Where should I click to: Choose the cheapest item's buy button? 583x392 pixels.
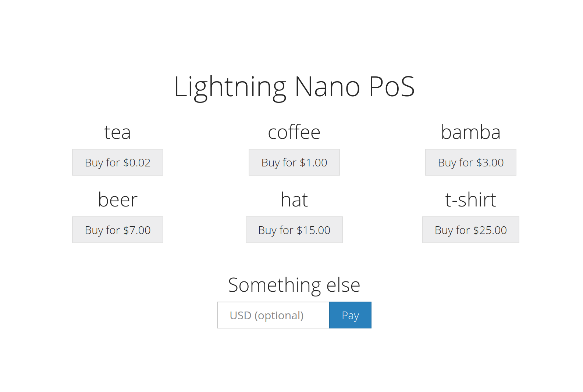point(118,162)
